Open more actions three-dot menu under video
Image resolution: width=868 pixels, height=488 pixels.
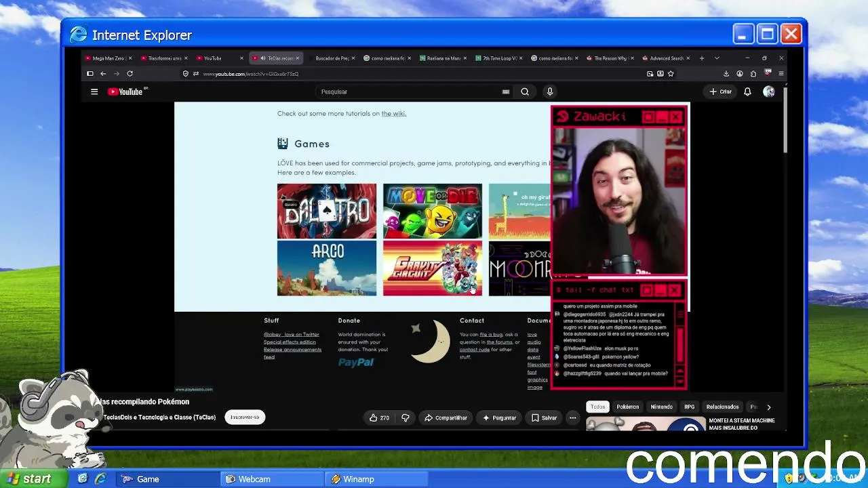tap(573, 418)
